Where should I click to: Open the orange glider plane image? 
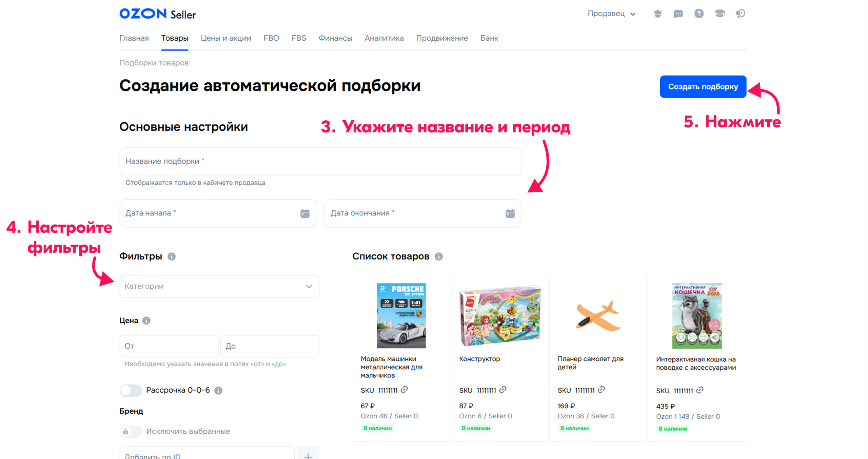[598, 316]
